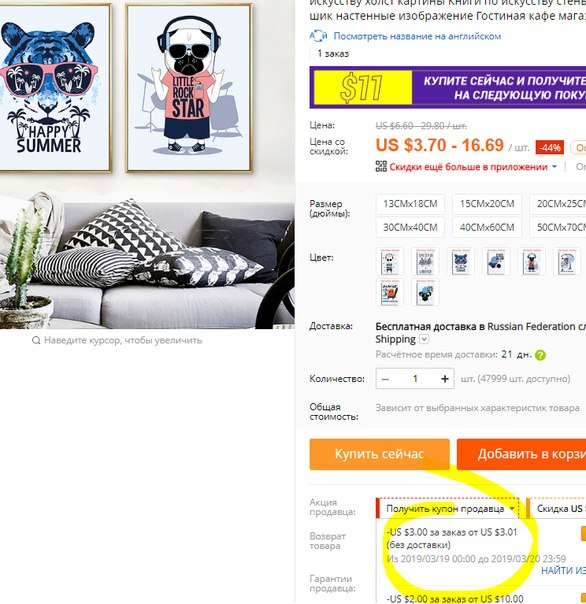Click the 'Купить сейчас' button
Image resolution: width=586 pixels, height=604 pixels.
coord(379,454)
